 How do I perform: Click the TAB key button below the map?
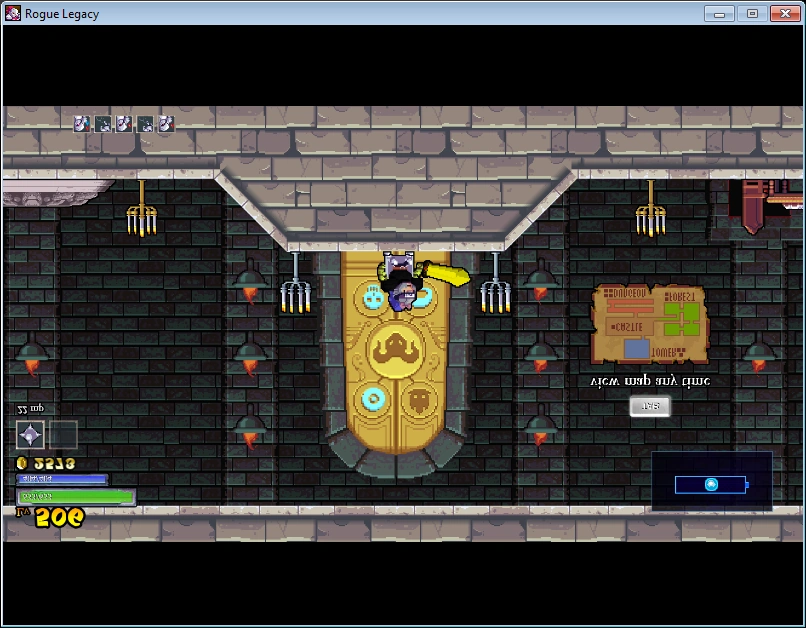(x=650, y=406)
